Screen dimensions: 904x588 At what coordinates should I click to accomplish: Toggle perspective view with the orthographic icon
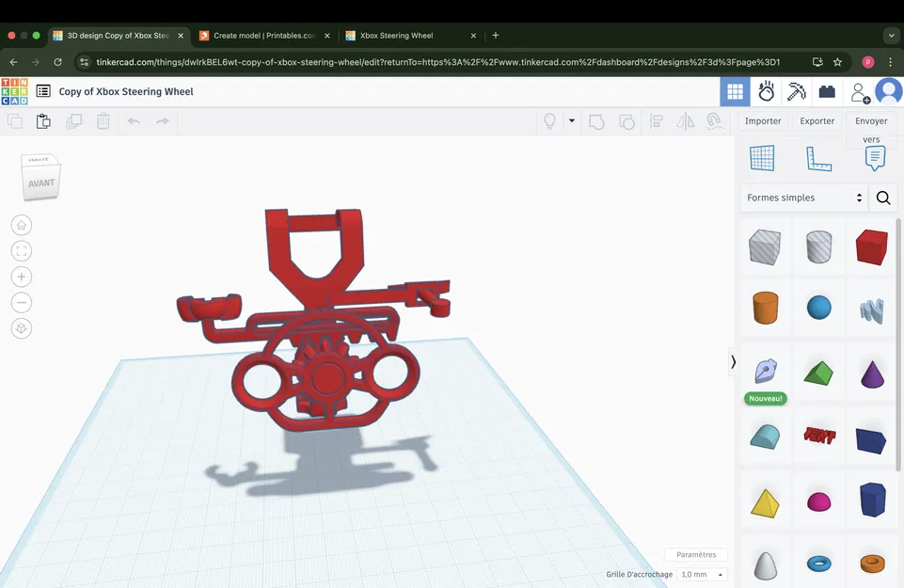tap(19, 327)
